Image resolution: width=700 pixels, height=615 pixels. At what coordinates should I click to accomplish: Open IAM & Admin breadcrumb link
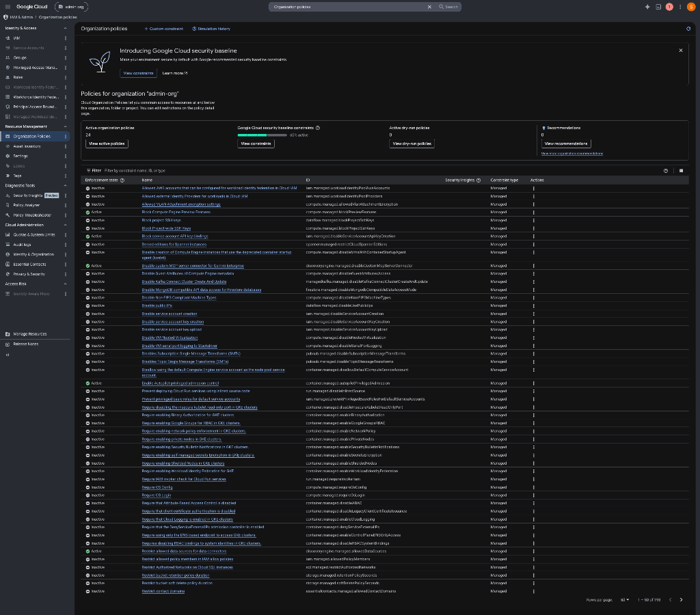pyautogui.click(x=21, y=17)
